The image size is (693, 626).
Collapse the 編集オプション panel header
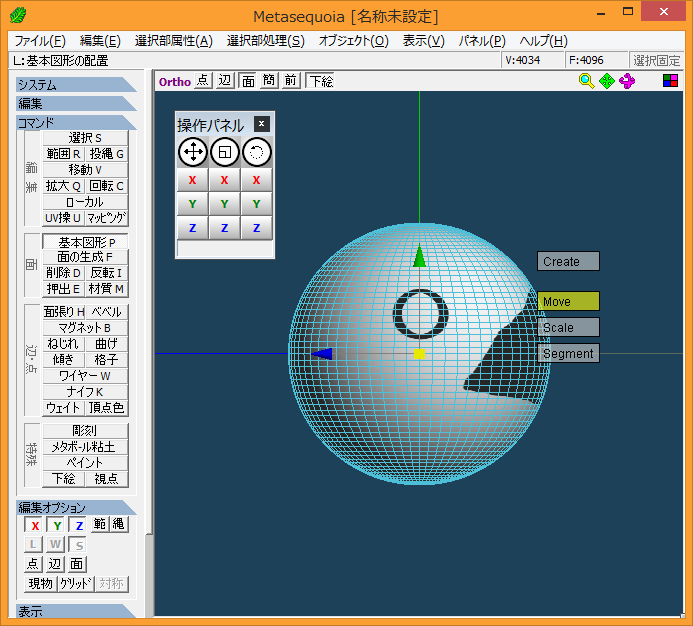76,508
